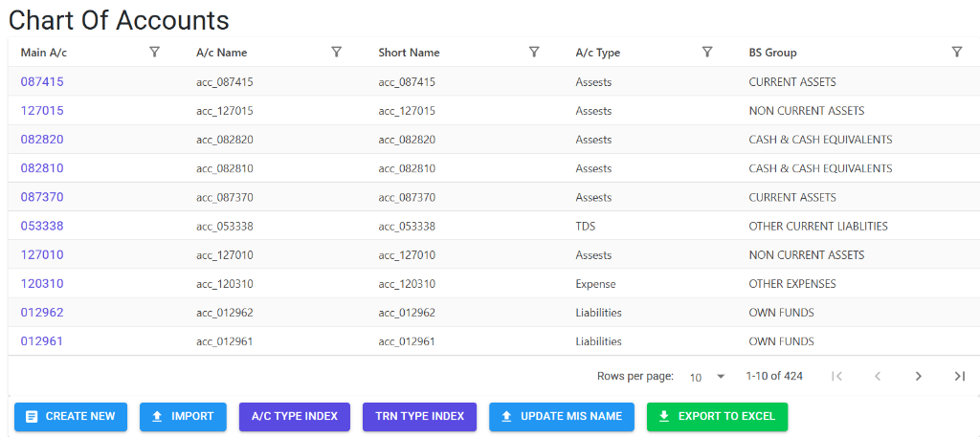
Task: Open filter for Short Name column
Action: point(534,52)
